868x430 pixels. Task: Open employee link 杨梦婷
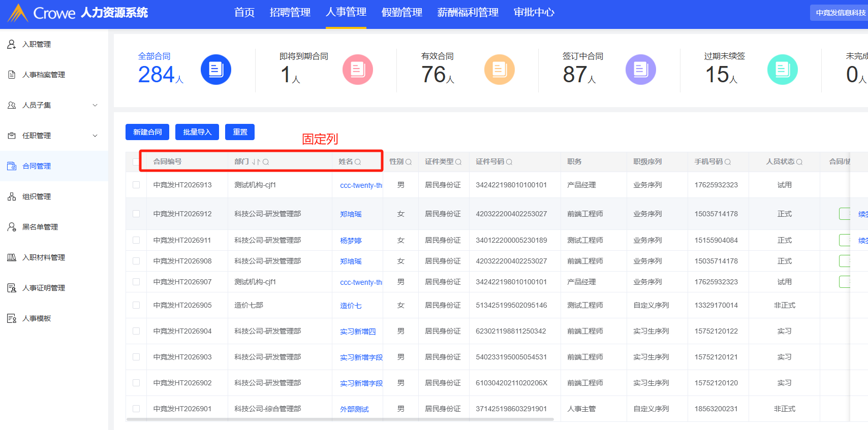tap(351, 241)
